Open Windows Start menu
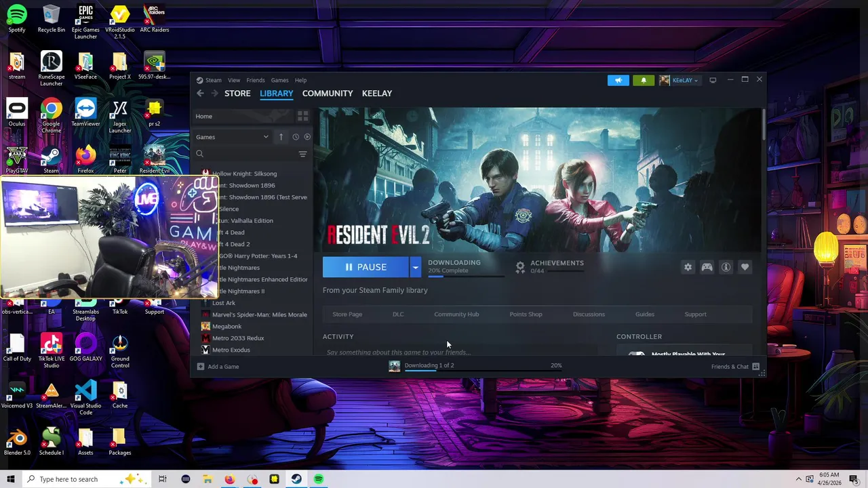This screenshot has width=868, height=488. 11,479
